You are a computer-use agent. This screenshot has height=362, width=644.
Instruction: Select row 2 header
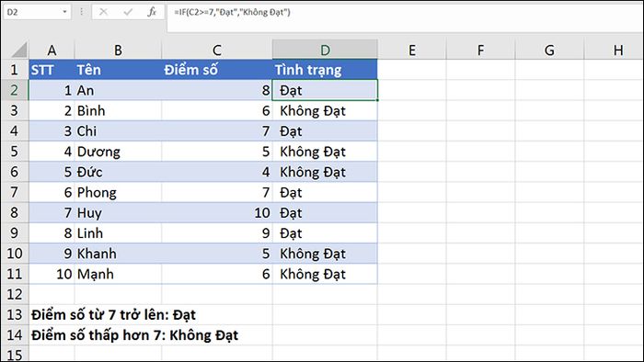[15, 90]
